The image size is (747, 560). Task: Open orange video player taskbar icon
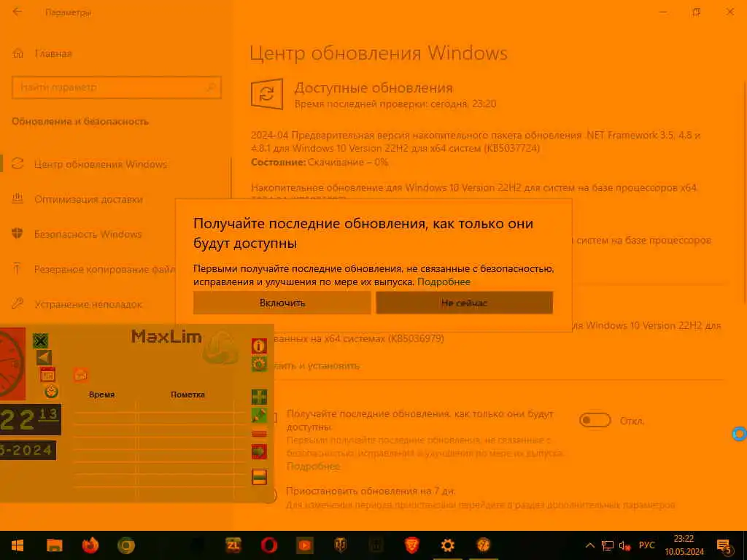[x=305, y=545]
